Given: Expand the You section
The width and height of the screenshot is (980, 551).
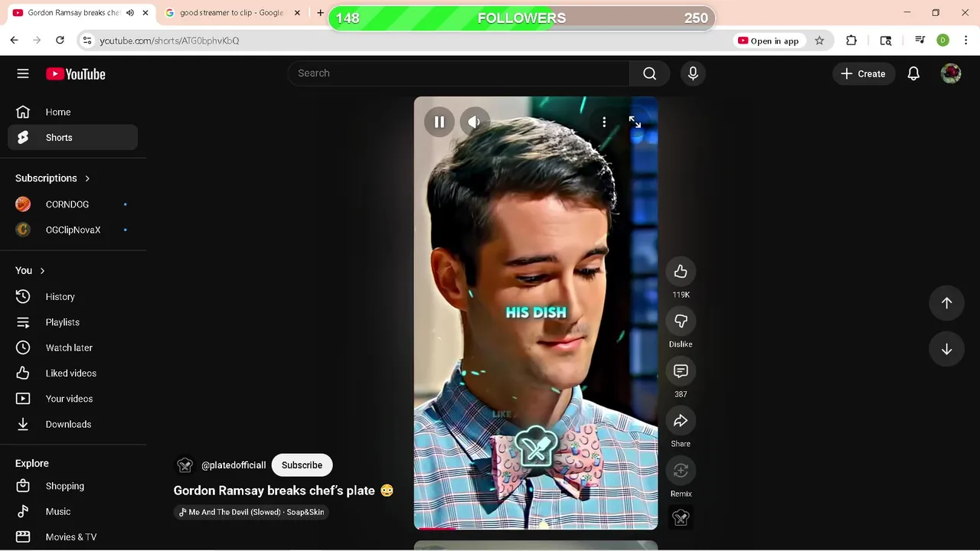Looking at the screenshot, I should pos(31,271).
